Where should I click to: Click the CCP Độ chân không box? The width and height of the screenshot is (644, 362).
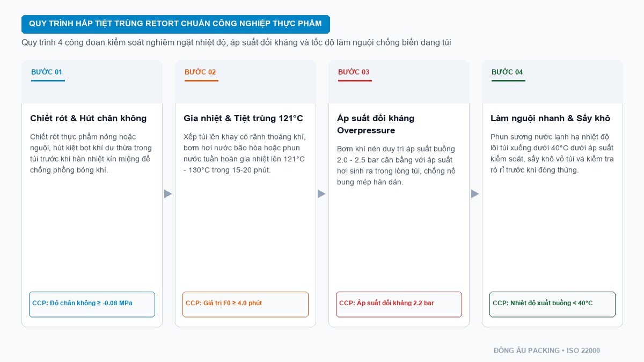pyautogui.click(x=92, y=304)
